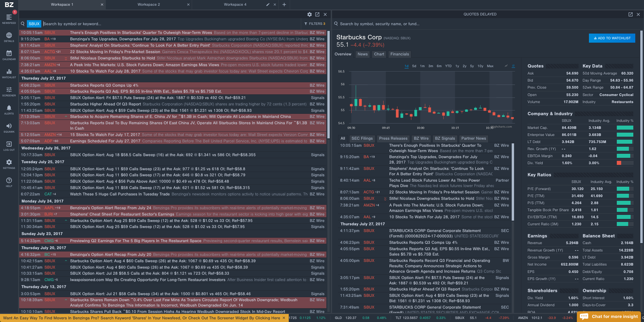Pop out the quotes details panel
Viewport: 644px width, 322px height.
point(630,14)
